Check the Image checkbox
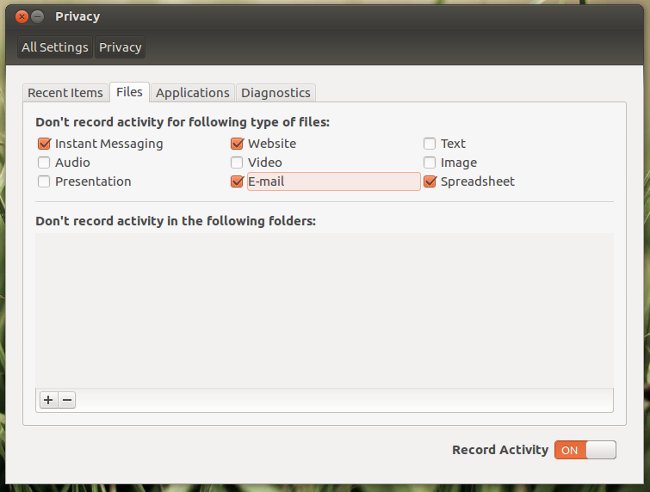650x492 pixels. click(x=430, y=163)
